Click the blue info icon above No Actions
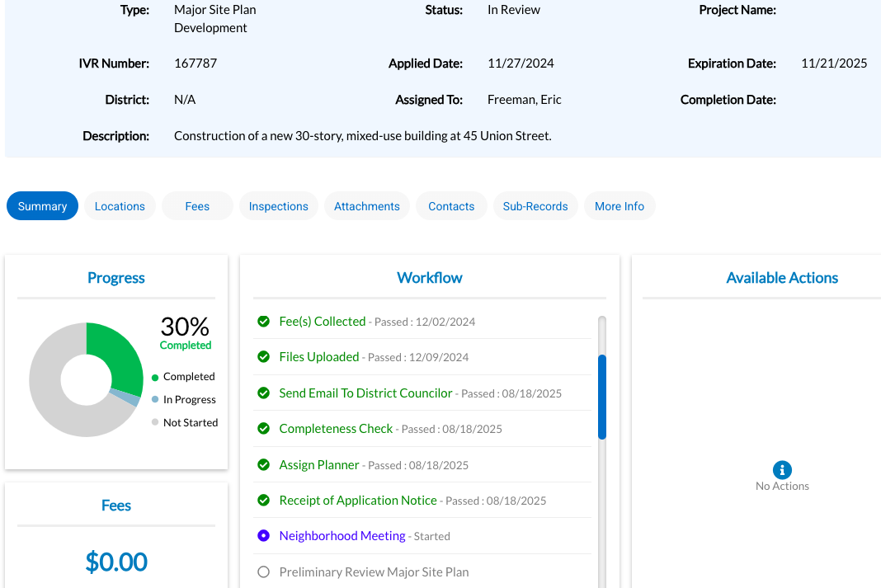Viewport: 881px width, 588px height. (782, 470)
